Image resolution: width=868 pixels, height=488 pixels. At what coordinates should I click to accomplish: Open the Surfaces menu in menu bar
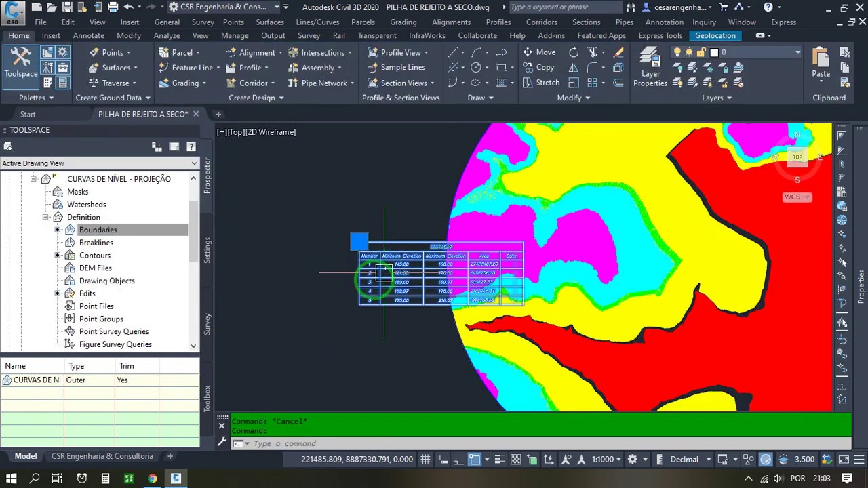tap(270, 22)
